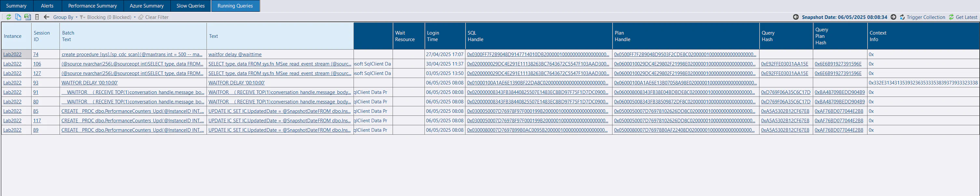Open the Group By dropdown

(x=65, y=17)
